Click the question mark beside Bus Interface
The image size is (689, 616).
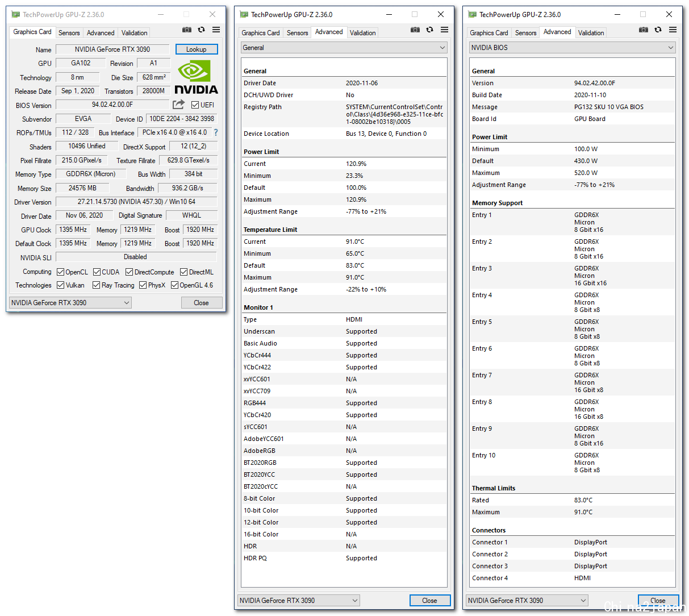coord(216,132)
